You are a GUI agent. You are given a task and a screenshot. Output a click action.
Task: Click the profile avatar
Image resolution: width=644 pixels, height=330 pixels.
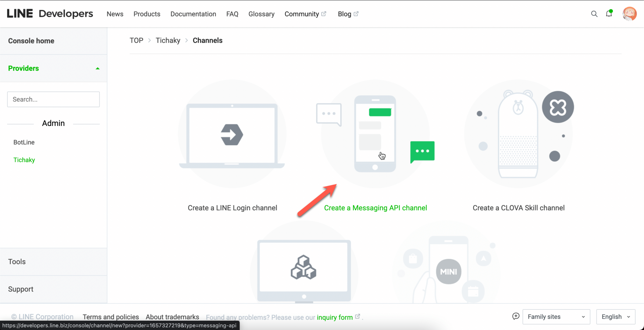coord(629,14)
